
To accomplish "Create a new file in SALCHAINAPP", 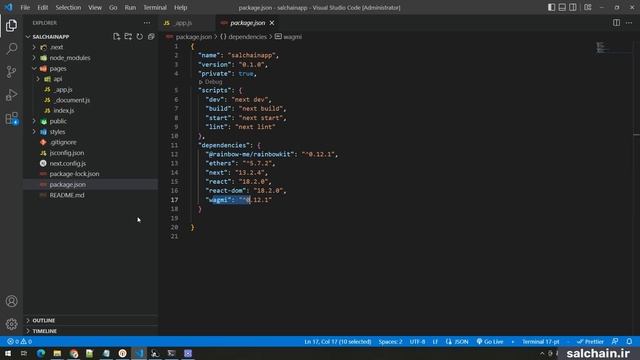I will (116, 37).
